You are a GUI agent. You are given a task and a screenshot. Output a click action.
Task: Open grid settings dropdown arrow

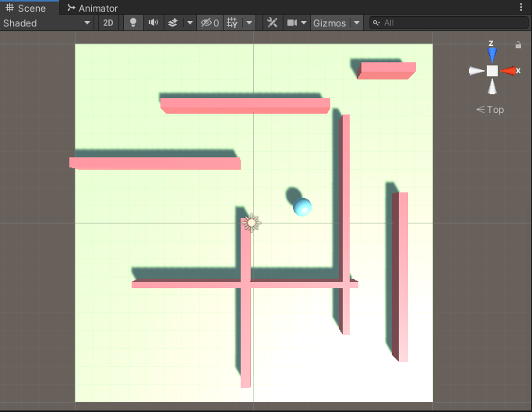249,23
